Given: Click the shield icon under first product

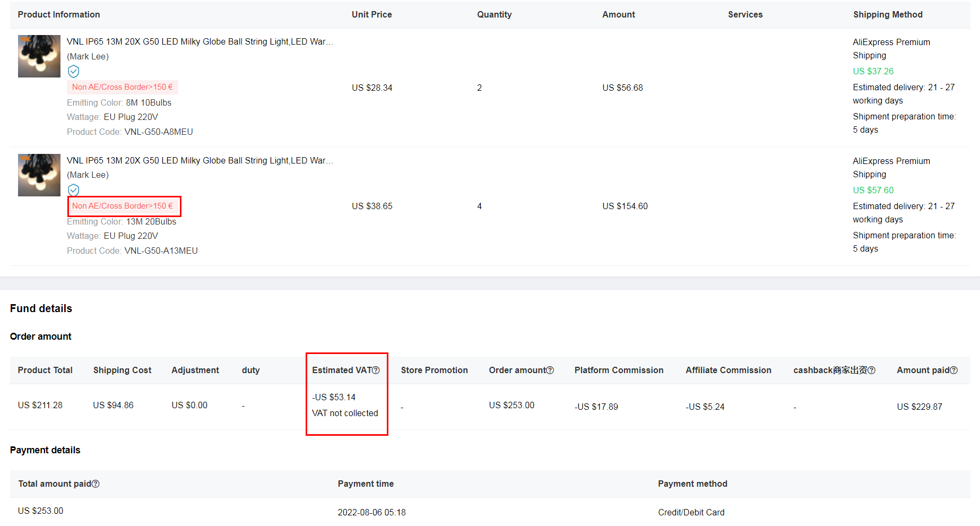Looking at the screenshot, I should click(x=74, y=71).
